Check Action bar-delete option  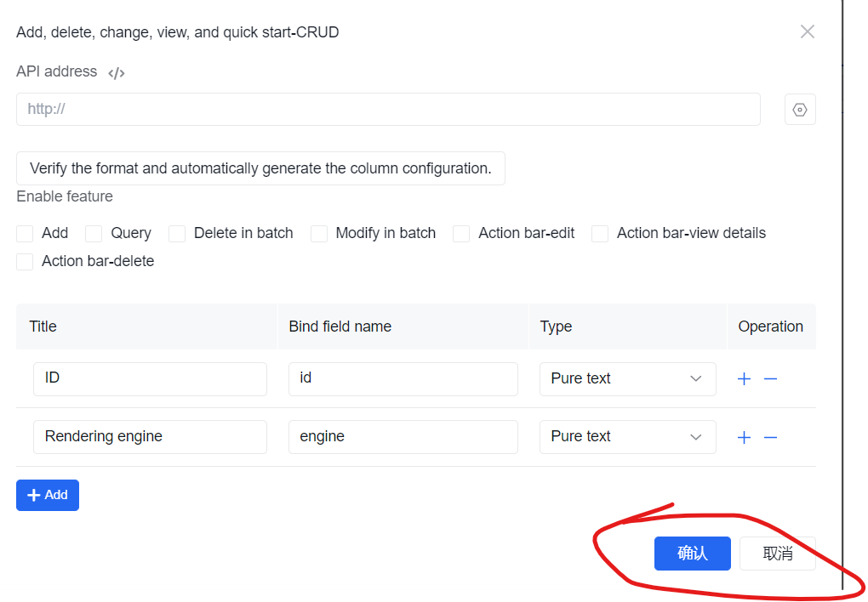click(x=25, y=261)
